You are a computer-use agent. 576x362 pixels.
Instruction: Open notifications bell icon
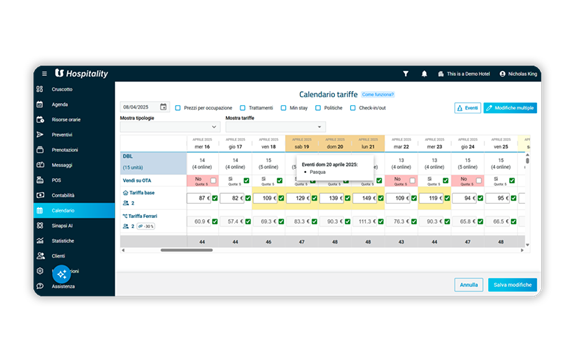pyautogui.click(x=424, y=74)
